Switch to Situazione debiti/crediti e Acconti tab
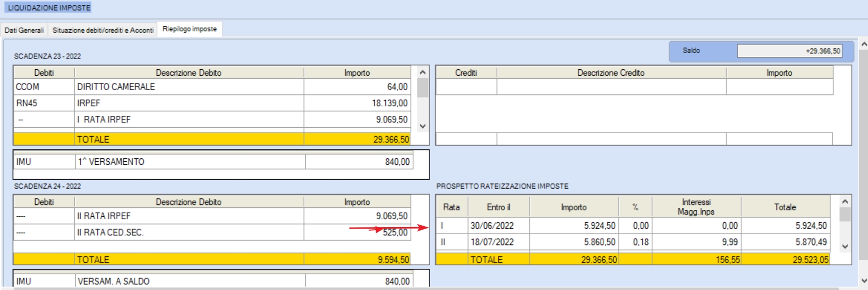Screen dimensions: 868x290 coord(103,30)
